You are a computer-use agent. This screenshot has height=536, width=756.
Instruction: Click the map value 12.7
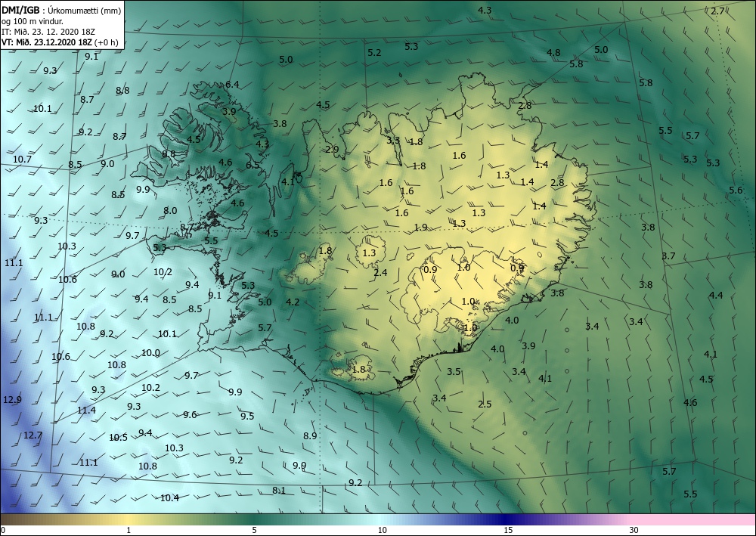pos(33,435)
